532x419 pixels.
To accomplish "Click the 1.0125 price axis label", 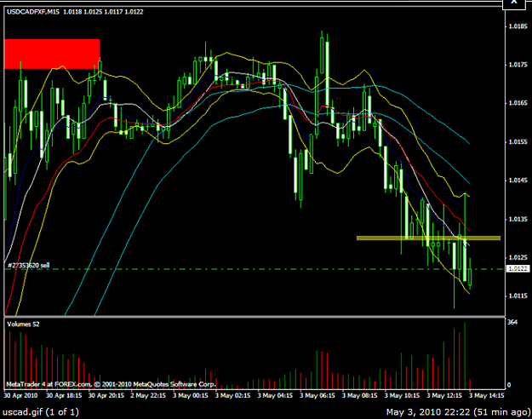I will tap(518, 257).
